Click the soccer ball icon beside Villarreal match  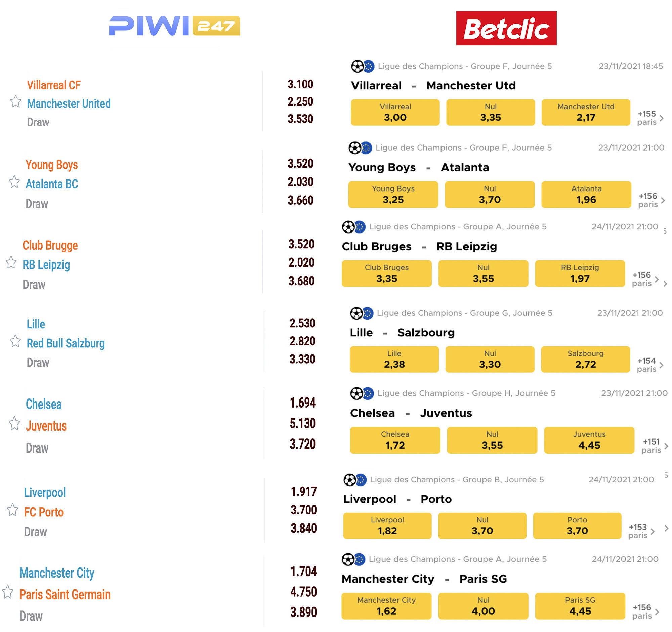[x=357, y=66]
